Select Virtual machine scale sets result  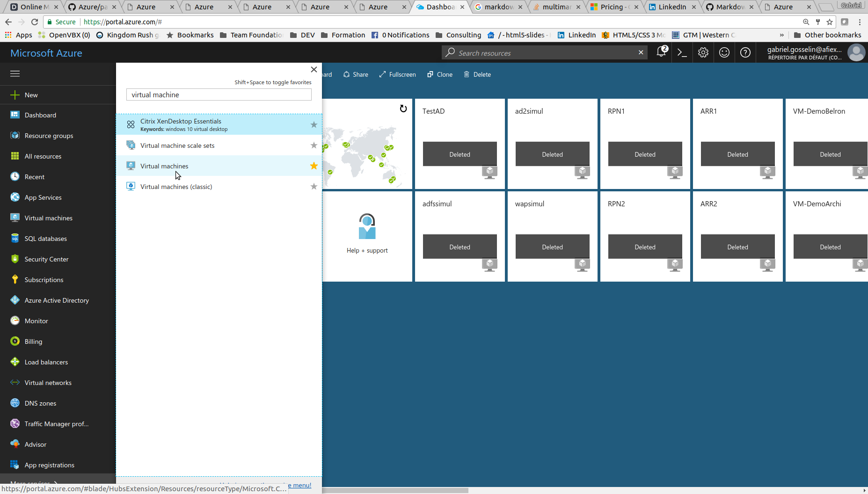[x=177, y=145]
